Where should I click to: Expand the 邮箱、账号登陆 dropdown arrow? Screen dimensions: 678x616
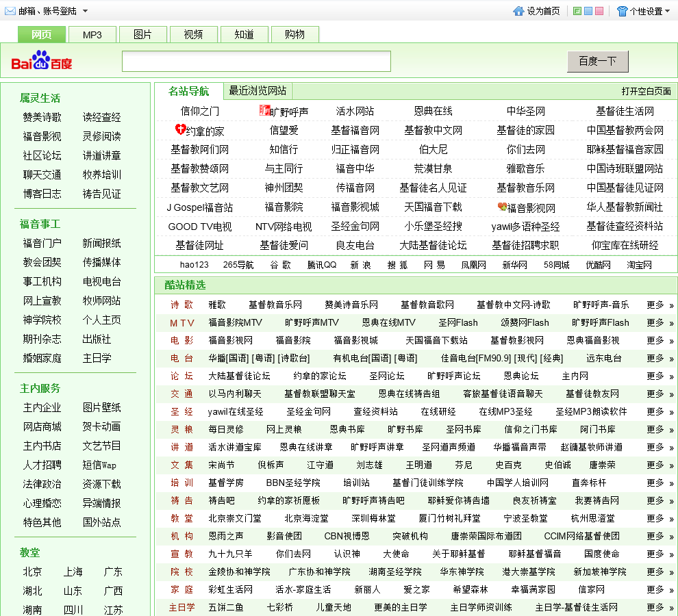85,11
